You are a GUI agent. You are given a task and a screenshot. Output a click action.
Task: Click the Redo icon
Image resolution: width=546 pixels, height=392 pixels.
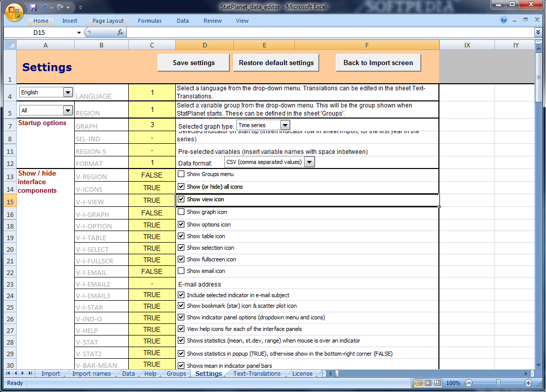[x=60, y=7]
